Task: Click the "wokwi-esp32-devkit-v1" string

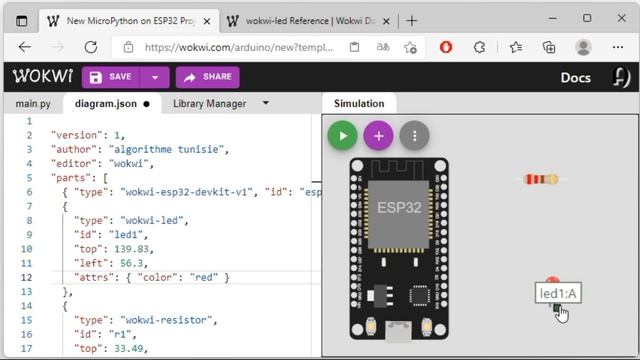Action: pos(187,192)
